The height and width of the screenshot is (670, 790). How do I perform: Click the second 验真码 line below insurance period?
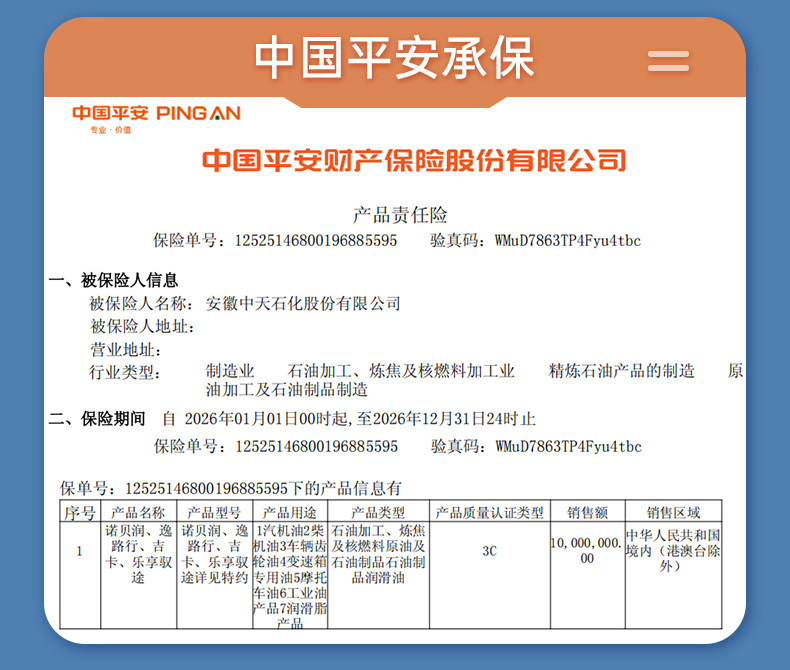click(x=536, y=446)
